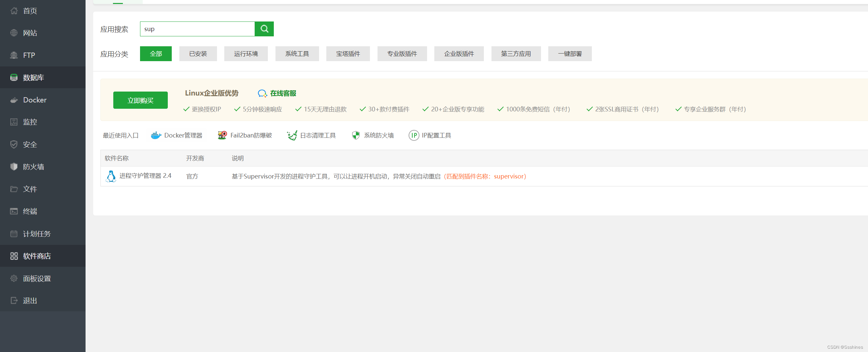Open 在线客服 online support chat
This screenshot has height=352, width=868.
tap(277, 93)
